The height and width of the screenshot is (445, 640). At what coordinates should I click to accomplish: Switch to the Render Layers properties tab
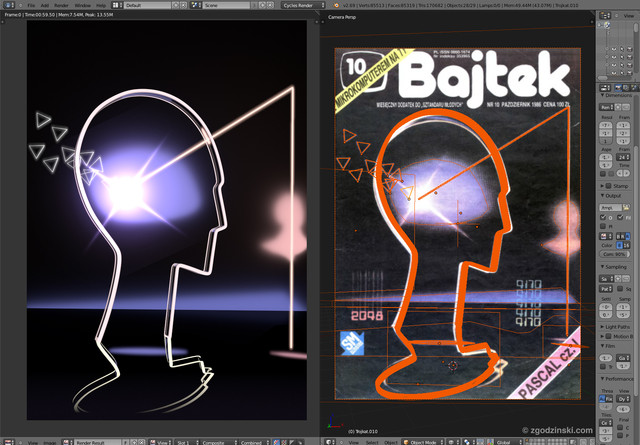626,88
